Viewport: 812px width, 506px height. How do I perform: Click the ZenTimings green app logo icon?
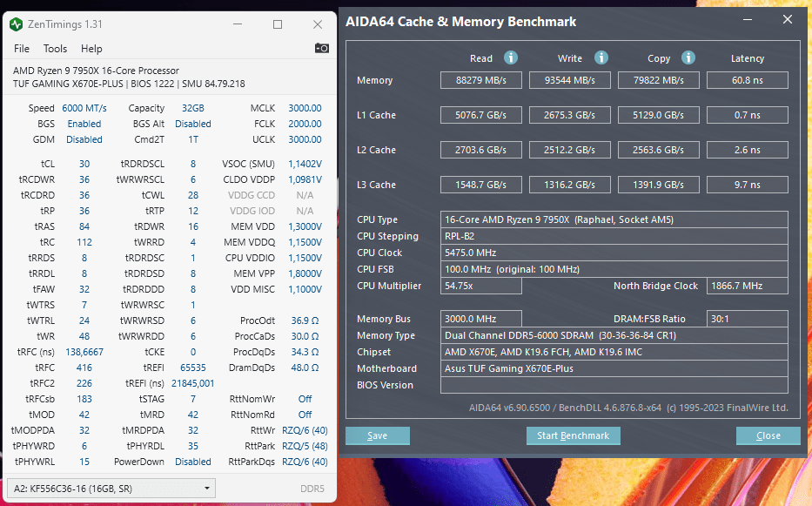tap(16, 24)
